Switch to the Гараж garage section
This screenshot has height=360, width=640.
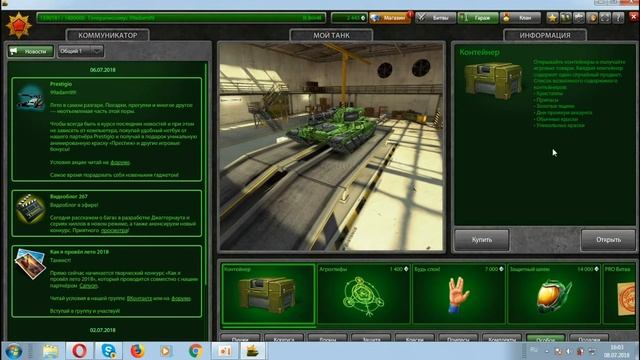click(478, 18)
